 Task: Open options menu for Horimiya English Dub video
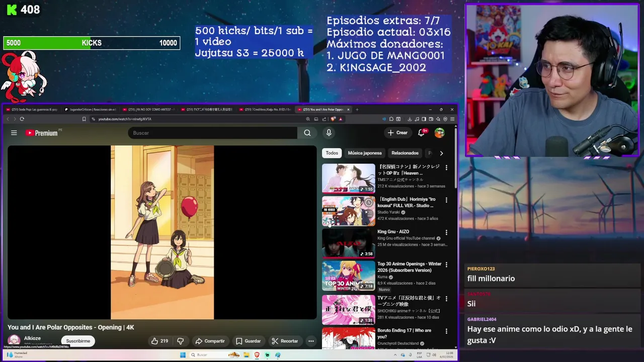tap(446, 200)
